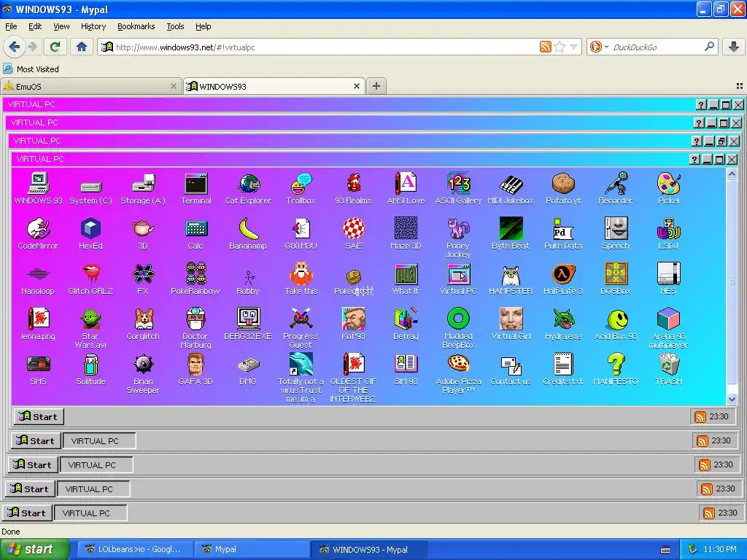The width and height of the screenshot is (747, 560).
Task: Switch to the EmuOS tab
Action: [91, 86]
